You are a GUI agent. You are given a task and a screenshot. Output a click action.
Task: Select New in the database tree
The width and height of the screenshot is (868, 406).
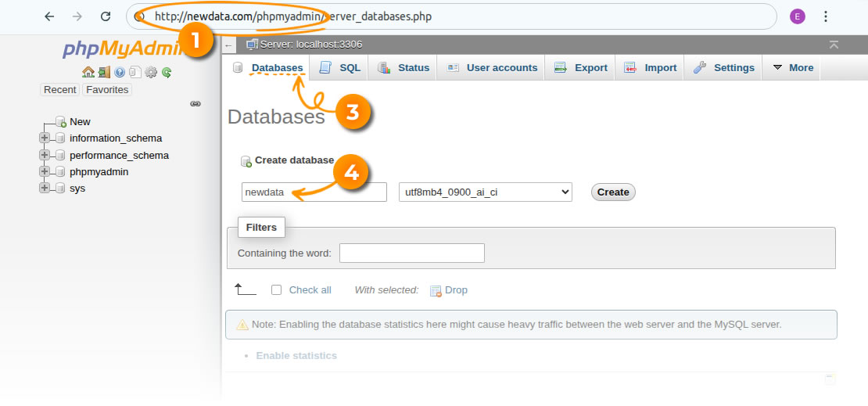click(x=81, y=122)
